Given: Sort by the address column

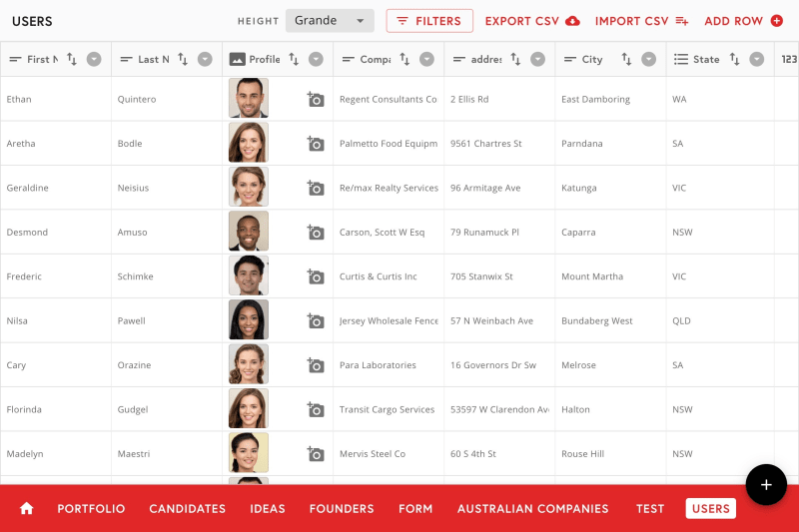Looking at the screenshot, I should pos(515,59).
